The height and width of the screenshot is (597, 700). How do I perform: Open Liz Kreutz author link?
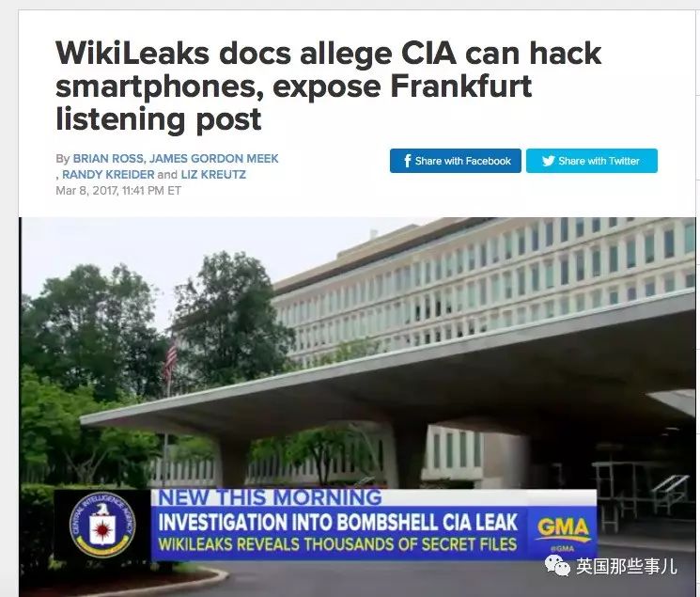tap(213, 175)
